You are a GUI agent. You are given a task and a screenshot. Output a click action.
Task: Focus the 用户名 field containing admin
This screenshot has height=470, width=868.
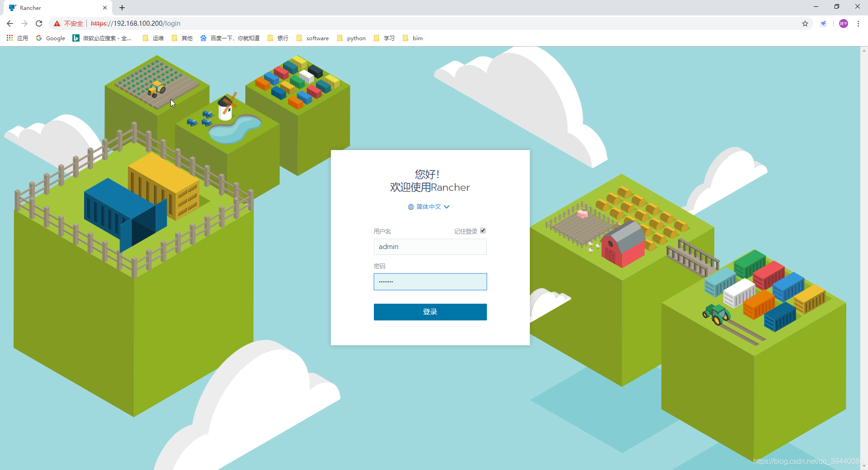coord(430,247)
